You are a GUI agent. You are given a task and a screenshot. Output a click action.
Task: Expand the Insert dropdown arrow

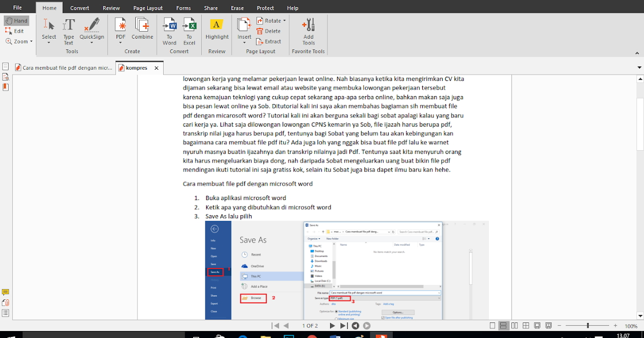coord(244,43)
